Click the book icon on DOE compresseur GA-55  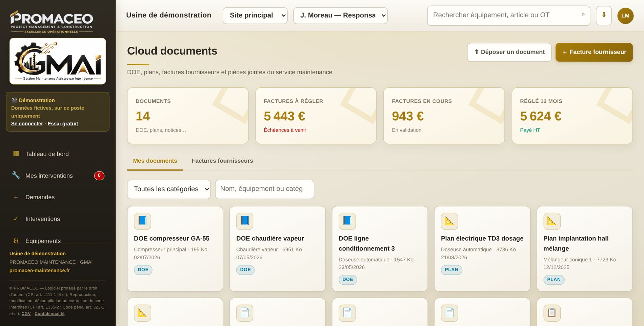pyautogui.click(x=142, y=221)
